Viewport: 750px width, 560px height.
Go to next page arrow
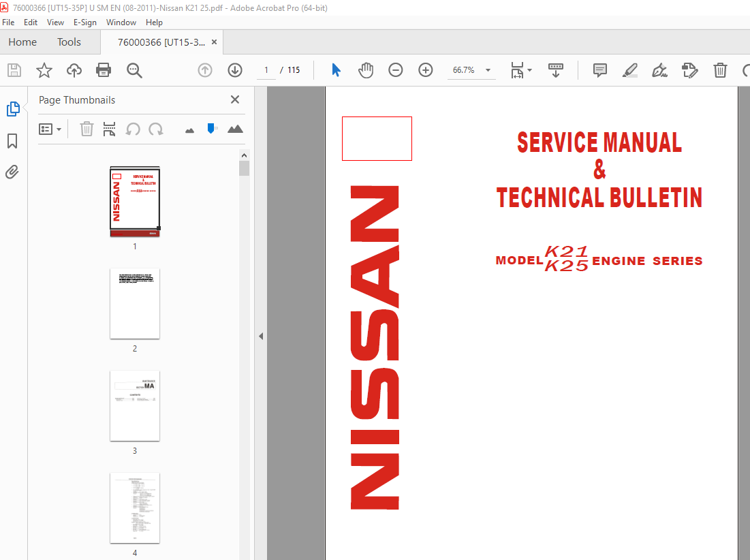pyautogui.click(x=235, y=70)
